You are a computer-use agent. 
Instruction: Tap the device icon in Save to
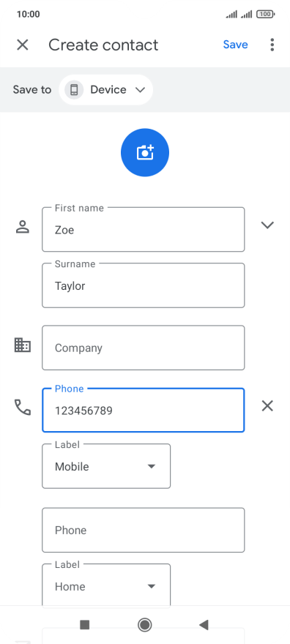pos(74,89)
